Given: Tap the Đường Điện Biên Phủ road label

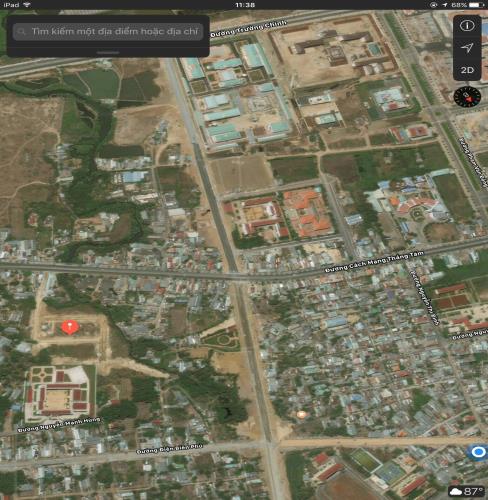Looking at the screenshot, I should pyautogui.click(x=170, y=449).
